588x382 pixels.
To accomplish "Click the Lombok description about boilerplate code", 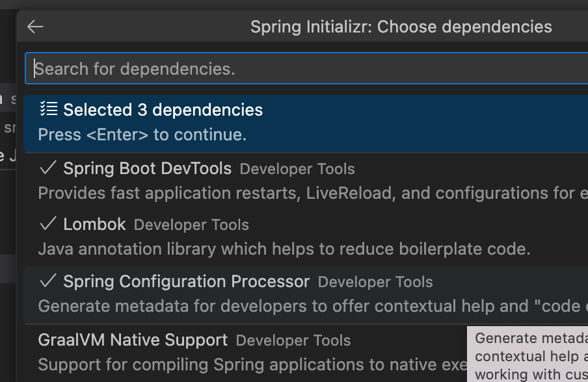I will pyautogui.click(x=284, y=249).
